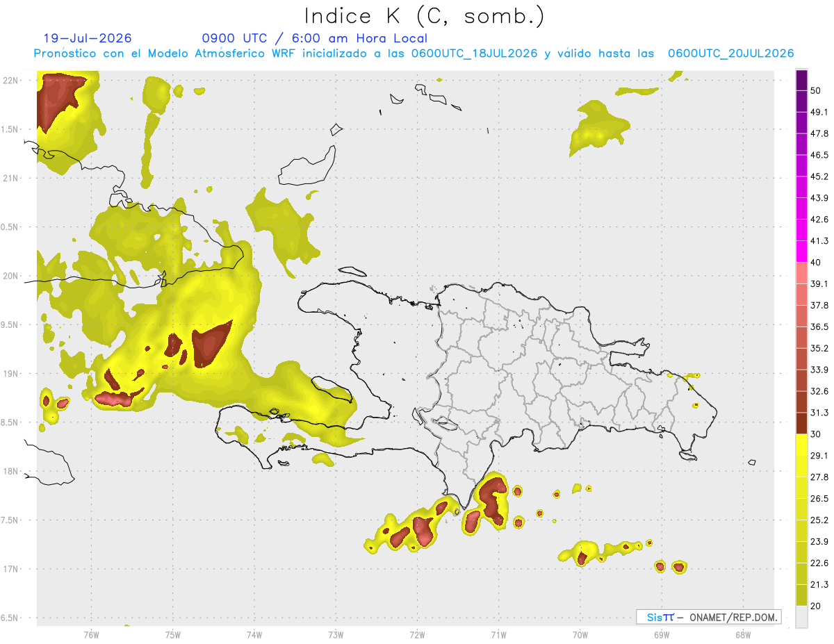The width and height of the screenshot is (834, 644).
Task: Click the colorbar value '21.3'
Action: (x=820, y=585)
